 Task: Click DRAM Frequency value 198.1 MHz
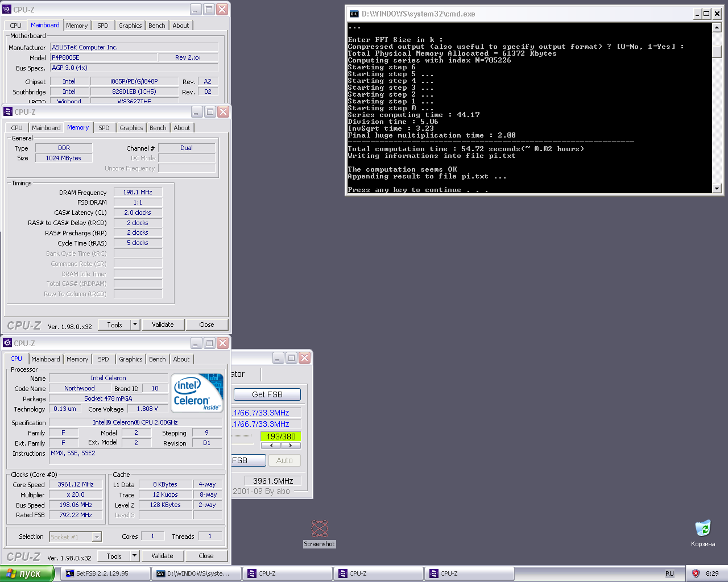click(x=138, y=192)
